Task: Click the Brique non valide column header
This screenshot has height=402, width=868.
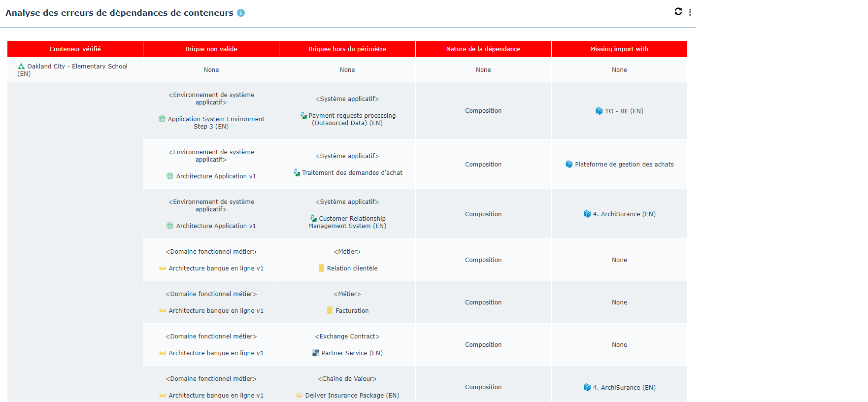Action: 211,49
